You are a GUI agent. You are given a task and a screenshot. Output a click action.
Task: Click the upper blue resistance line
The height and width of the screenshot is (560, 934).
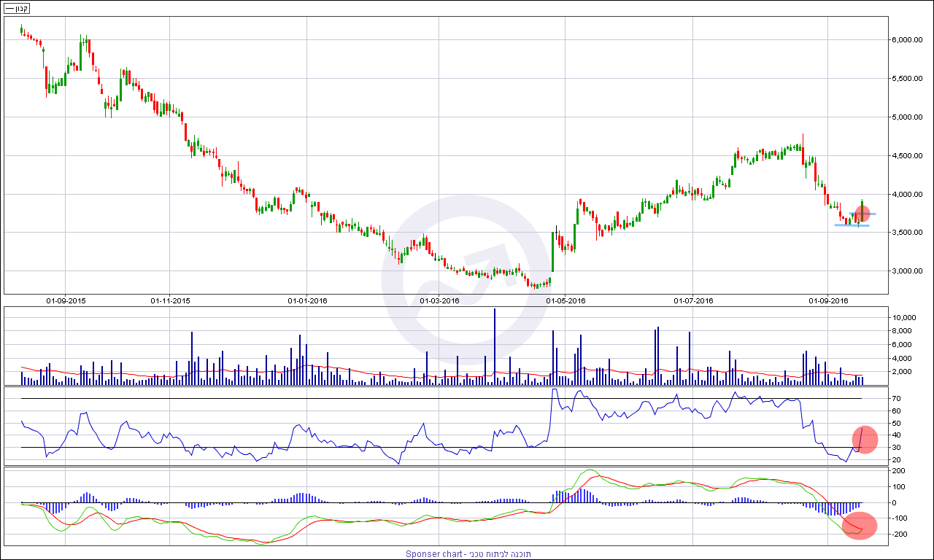[873, 214]
